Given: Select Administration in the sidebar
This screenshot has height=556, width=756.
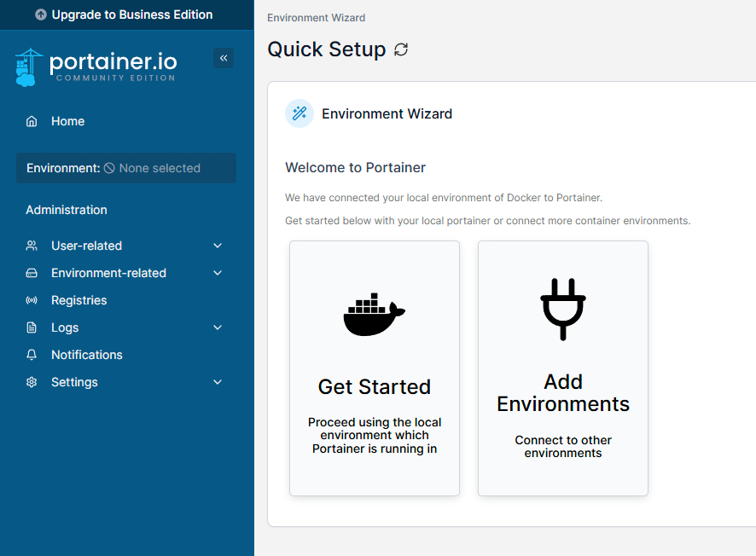Looking at the screenshot, I should pos(67,210).
